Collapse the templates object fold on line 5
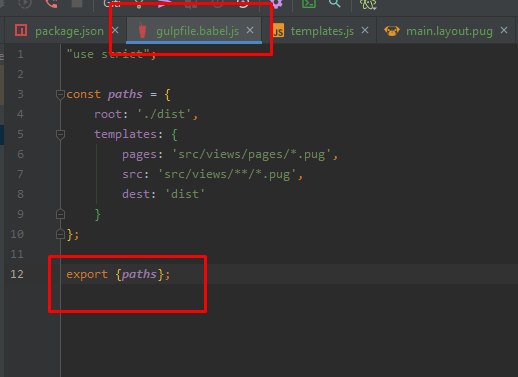Viewport: 518px width, 377px height. coord(60,135)
